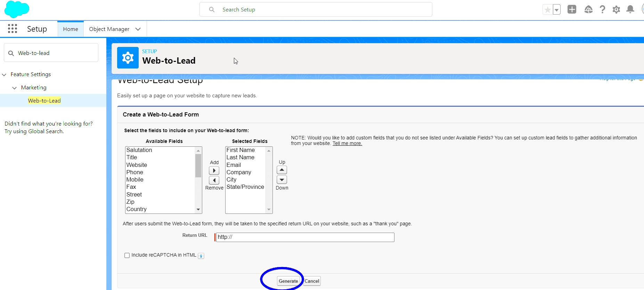This screenshot has width=644, height=290.
Task: Click the Quick Find Web-to-lead box
Action: [x=51, y=53]
